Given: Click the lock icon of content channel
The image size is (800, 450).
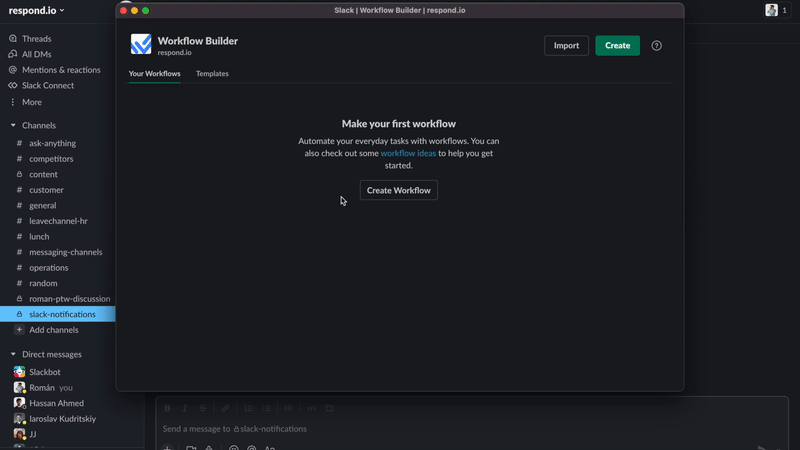Looking at the screenshot, I should click(19, 174).
